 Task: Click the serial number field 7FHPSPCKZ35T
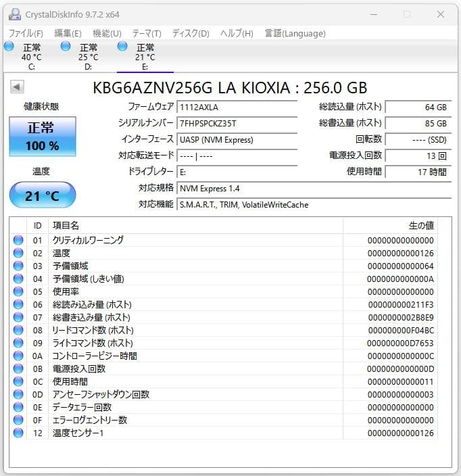coord(237,124)
